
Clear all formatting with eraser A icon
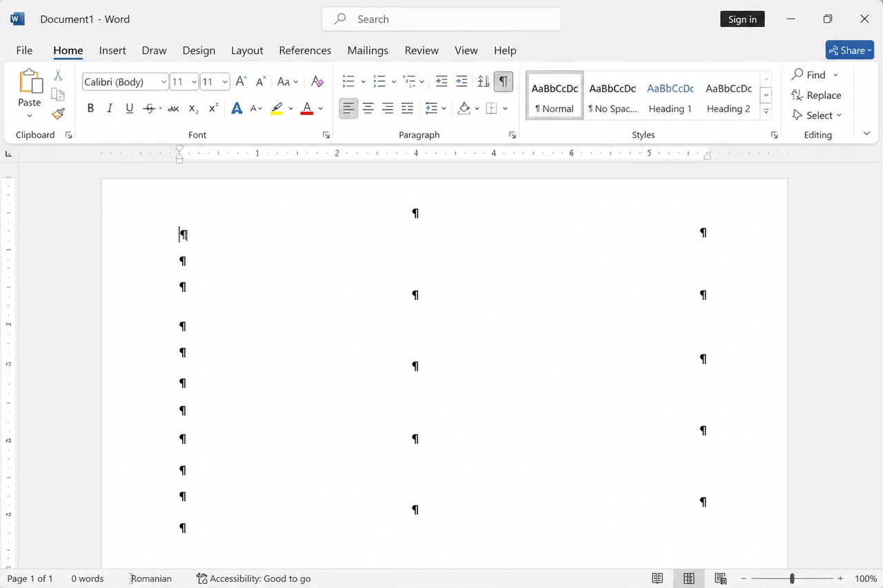tap(317, 81)
